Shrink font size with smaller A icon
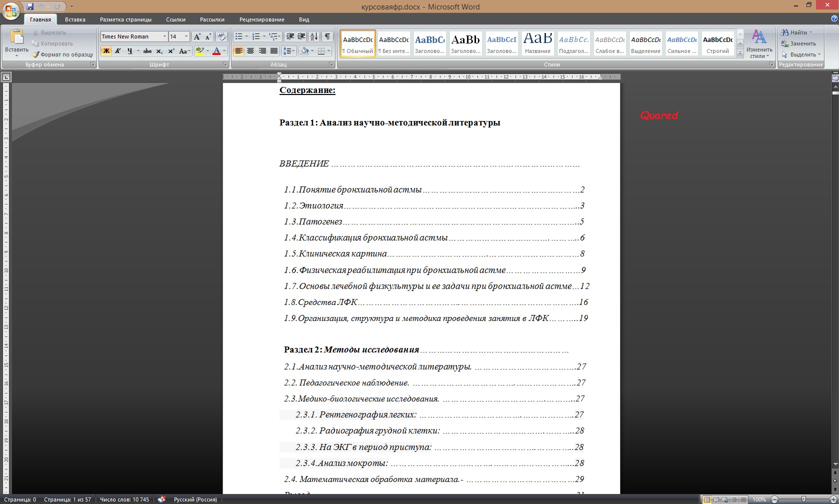 click(x=208, y=36)
